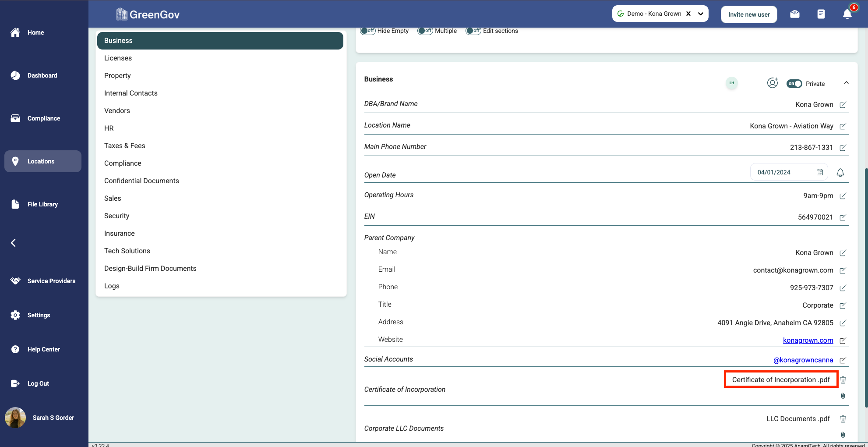Click the LH user badge
The height and width of the screenshot is (447, 868).
click(732, 83)
